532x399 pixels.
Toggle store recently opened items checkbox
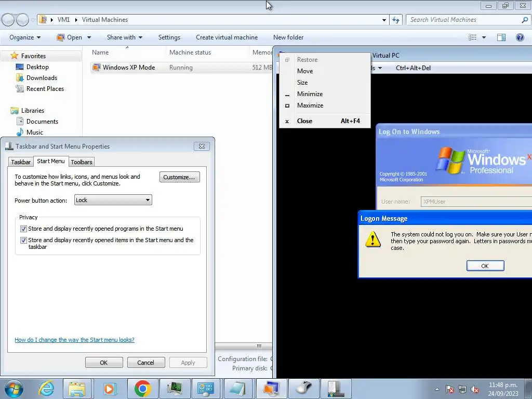pyautogui.click(x=23, y=240)
